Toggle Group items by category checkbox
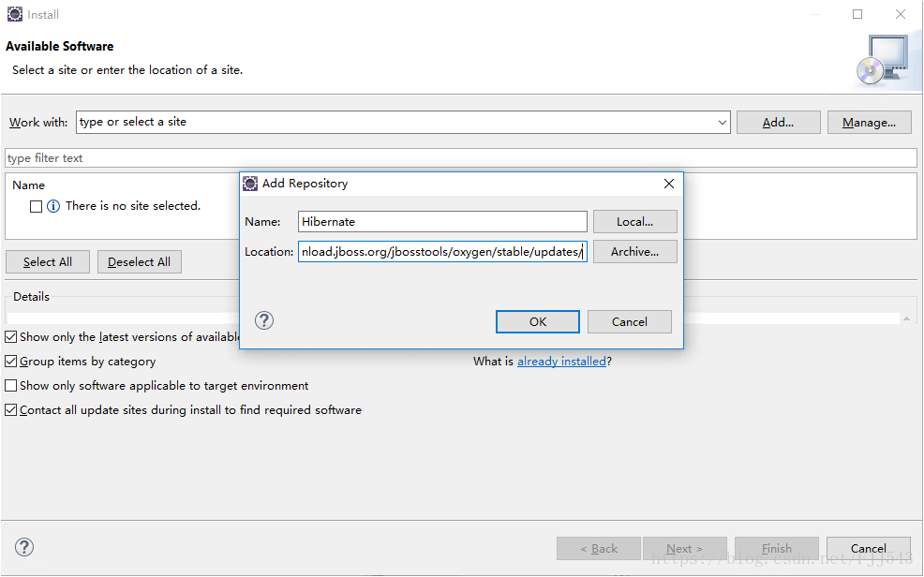Screen dimensions: 924x577 point(11,362)
